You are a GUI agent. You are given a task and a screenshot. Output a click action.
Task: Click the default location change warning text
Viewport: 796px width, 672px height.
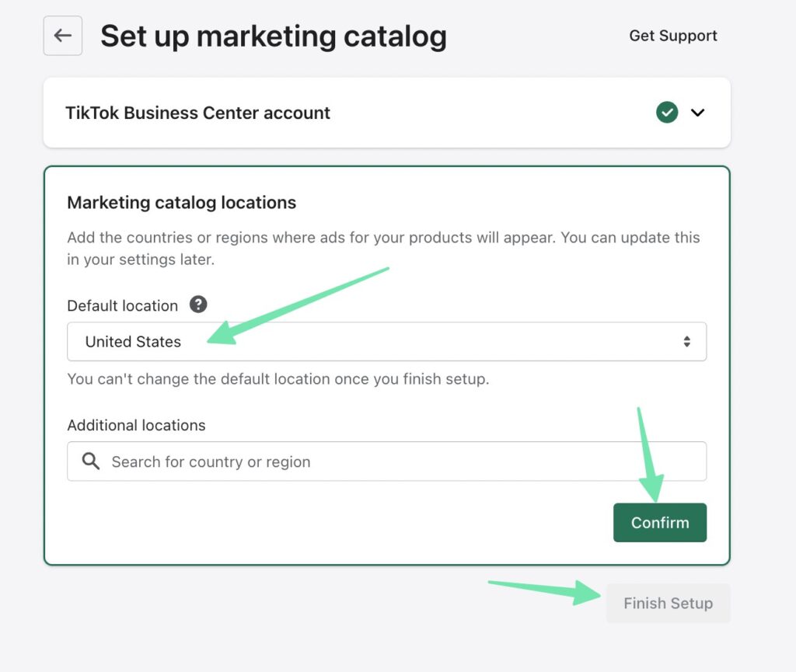[x=278, y=379]
